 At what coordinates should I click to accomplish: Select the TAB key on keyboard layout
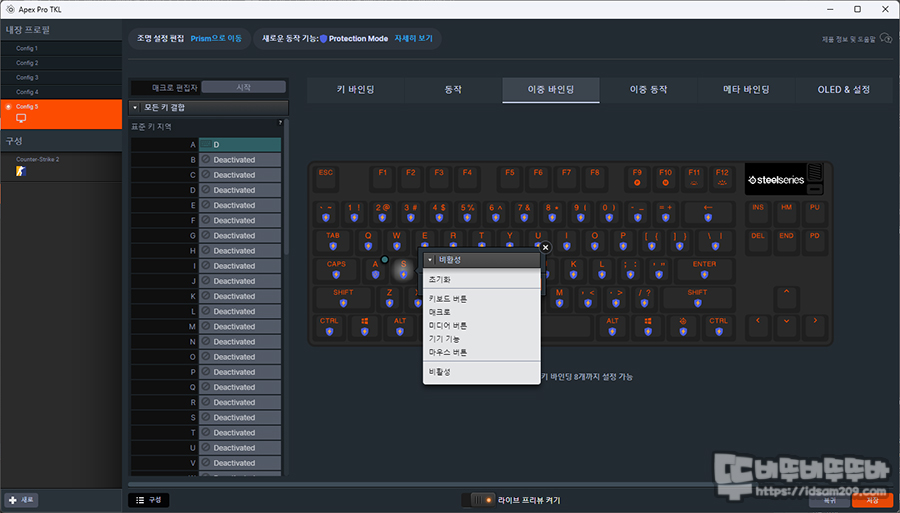(x=333, y=241)
